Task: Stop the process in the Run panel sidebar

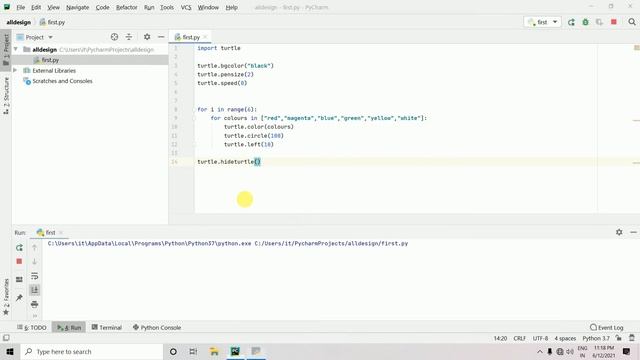Action: click(19, 261)
